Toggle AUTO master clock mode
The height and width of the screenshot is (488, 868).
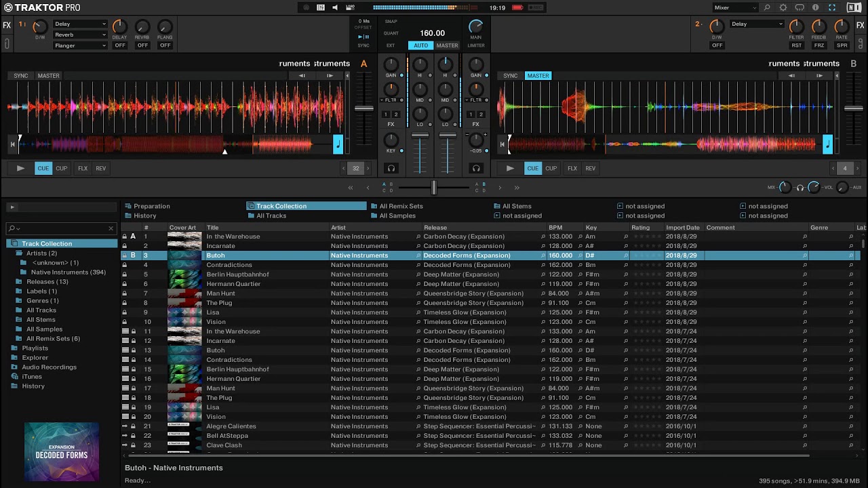click(420, 45)
